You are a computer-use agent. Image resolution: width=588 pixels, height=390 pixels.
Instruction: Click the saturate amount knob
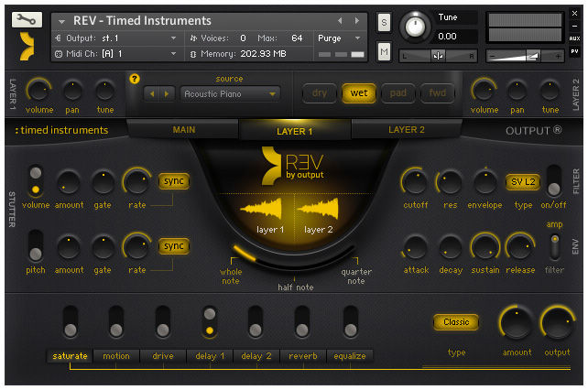517,323
